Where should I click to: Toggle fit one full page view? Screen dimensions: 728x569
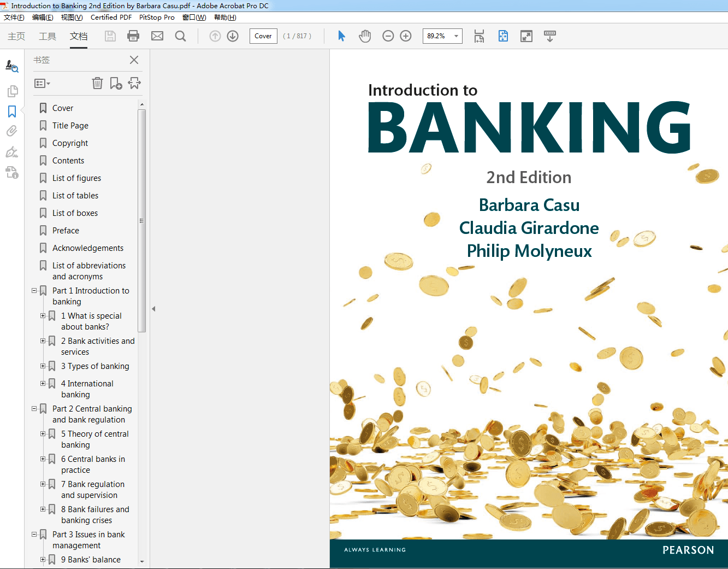click(502, 36)
